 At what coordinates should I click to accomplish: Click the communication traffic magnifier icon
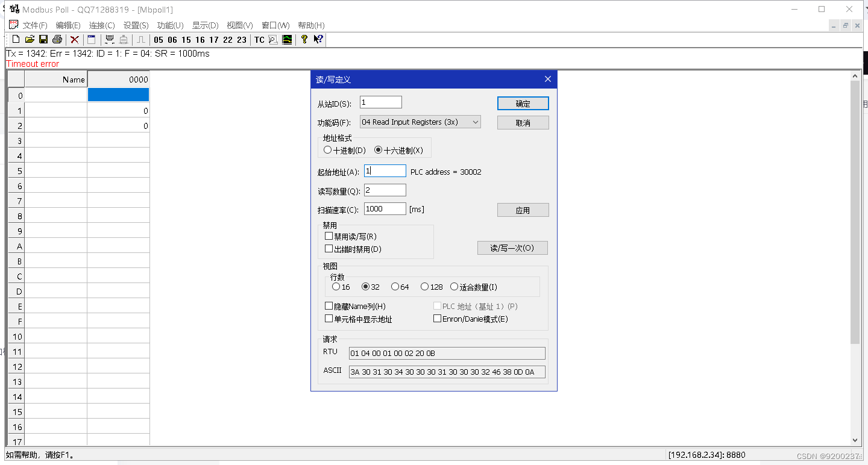click(273, 40)
